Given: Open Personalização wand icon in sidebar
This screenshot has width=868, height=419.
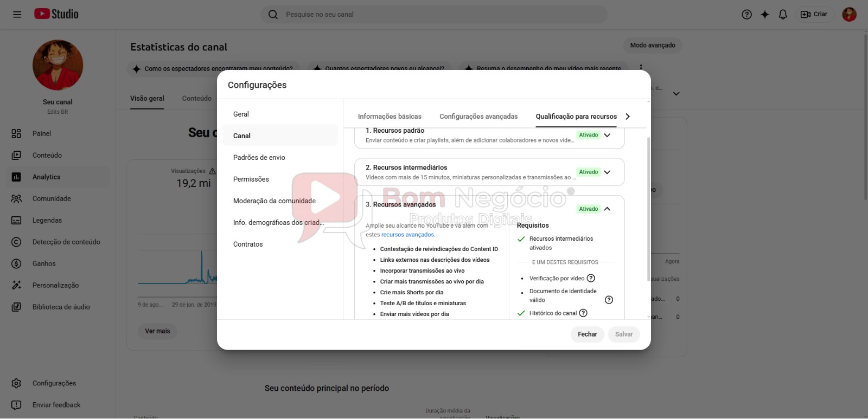Looking at the screenshot, I should 16,285.
